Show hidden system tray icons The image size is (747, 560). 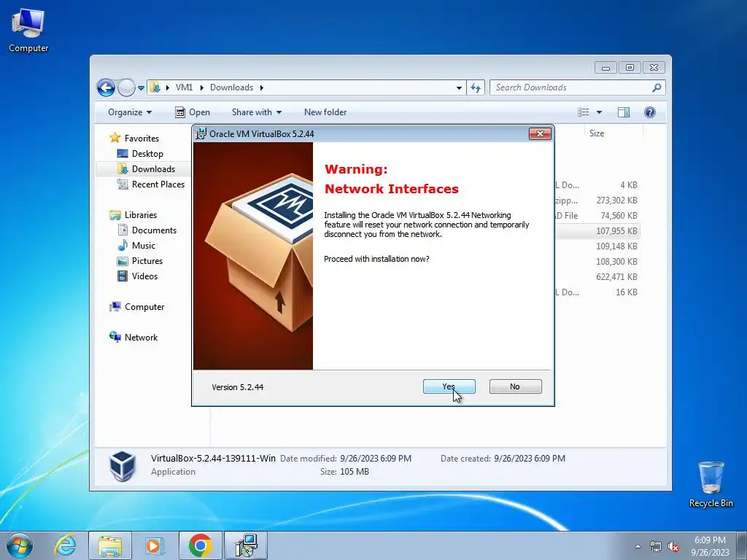(x=638, y=546)
